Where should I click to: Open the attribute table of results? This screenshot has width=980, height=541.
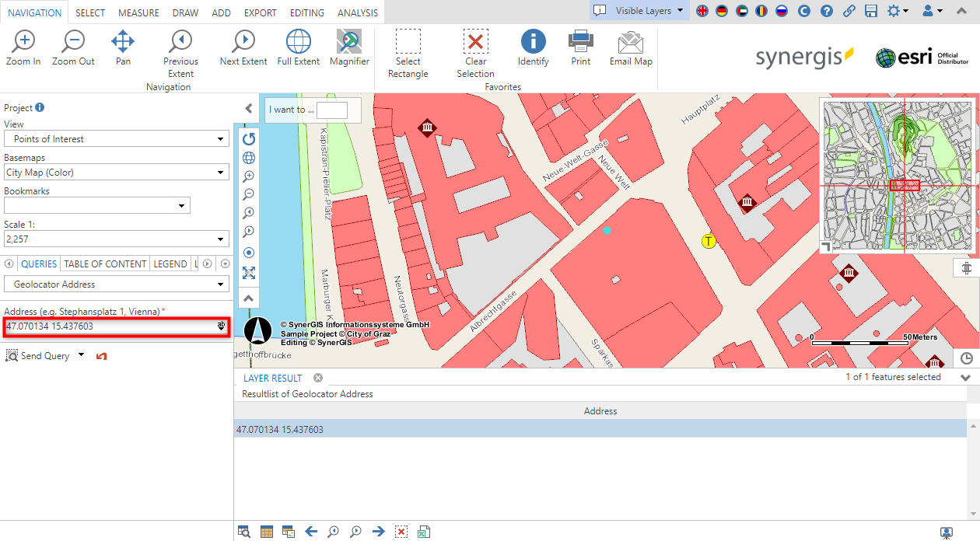pos(267,531)
